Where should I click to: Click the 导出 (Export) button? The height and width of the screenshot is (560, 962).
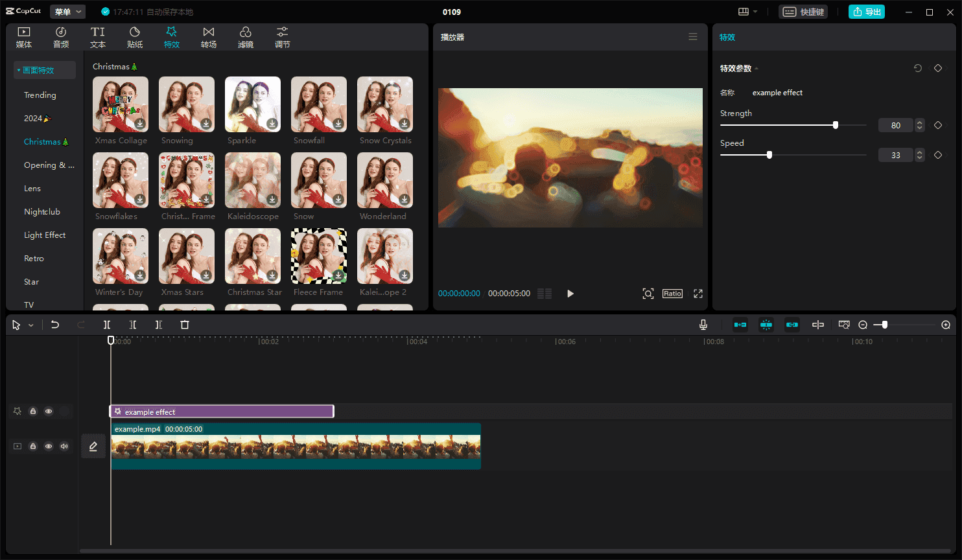(867, 11)
